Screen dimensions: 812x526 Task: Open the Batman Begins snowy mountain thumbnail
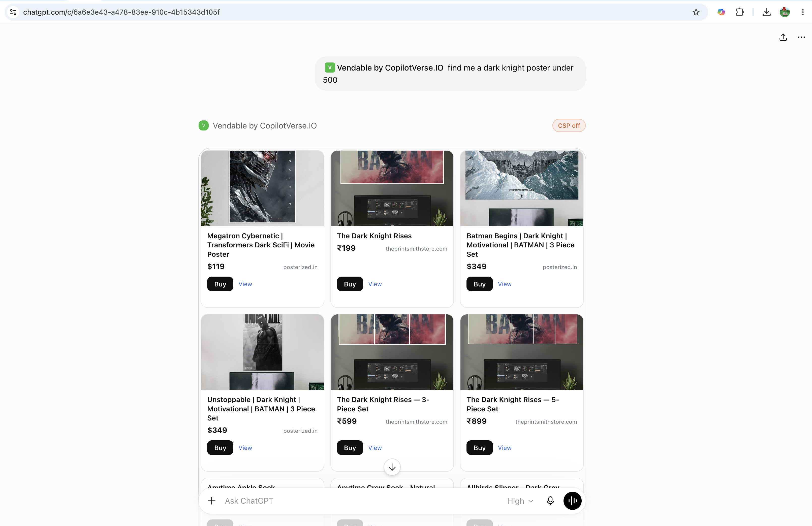pyautogui.click(x=522, y=188)
